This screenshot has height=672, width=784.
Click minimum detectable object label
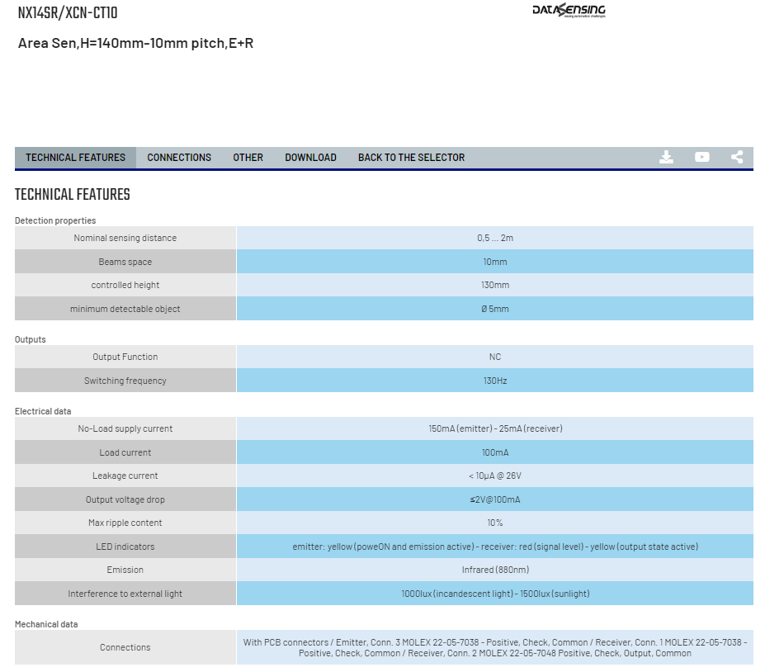tap(125, 309)
